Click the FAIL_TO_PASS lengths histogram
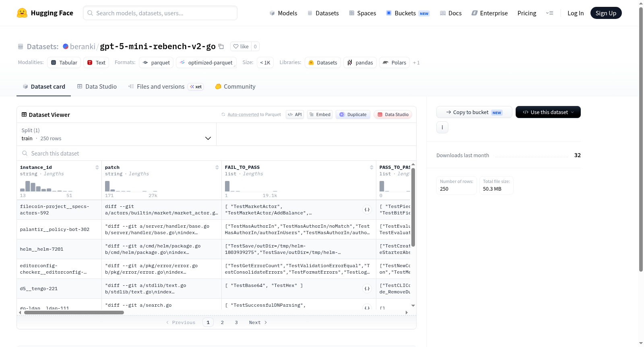Image resolution: width=644 pixels, height=347 pixels. [251, 186]
